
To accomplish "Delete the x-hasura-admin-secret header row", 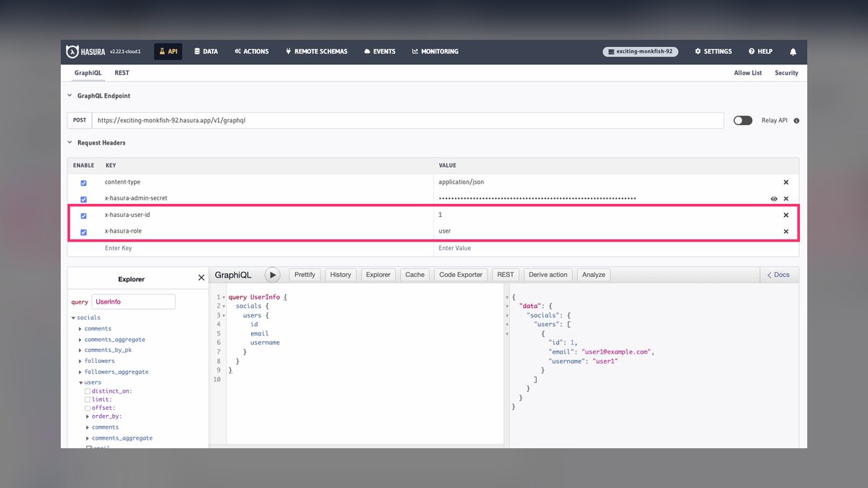I will tap(786, 199).
